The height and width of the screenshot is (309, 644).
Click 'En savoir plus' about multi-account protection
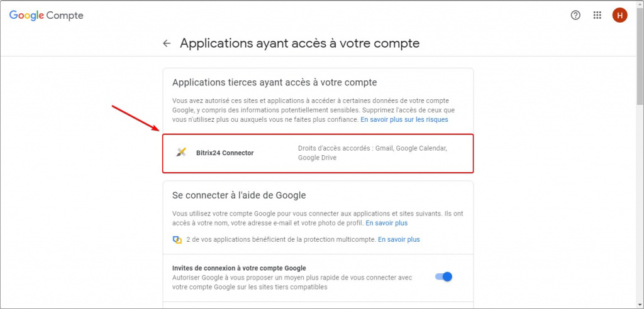(399, 239)
